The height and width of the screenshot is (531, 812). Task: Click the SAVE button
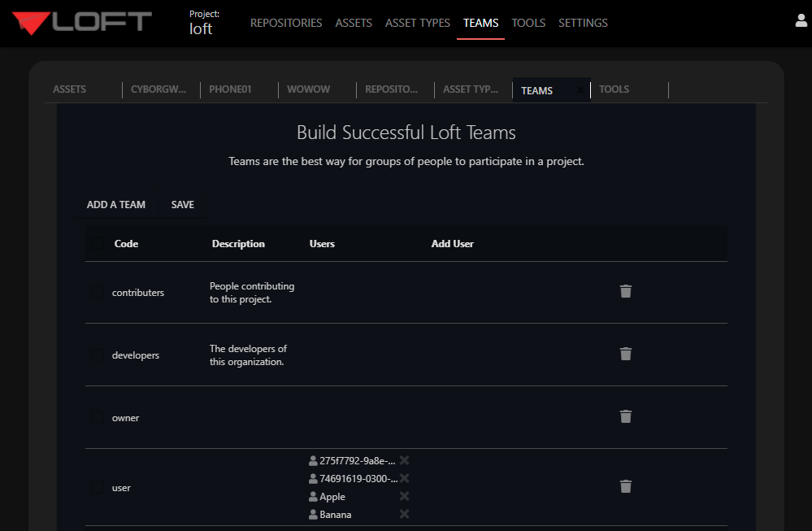[x=182, y=204]
